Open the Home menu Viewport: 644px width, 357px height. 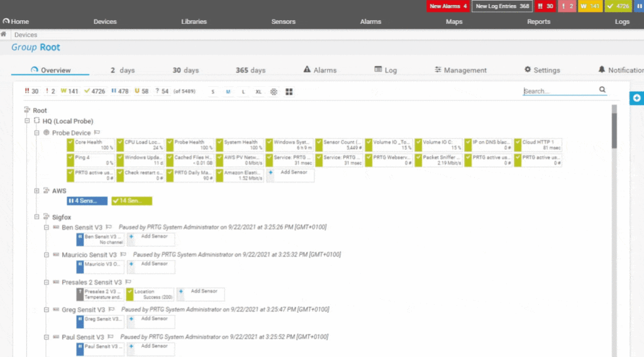tap(16, 21)
